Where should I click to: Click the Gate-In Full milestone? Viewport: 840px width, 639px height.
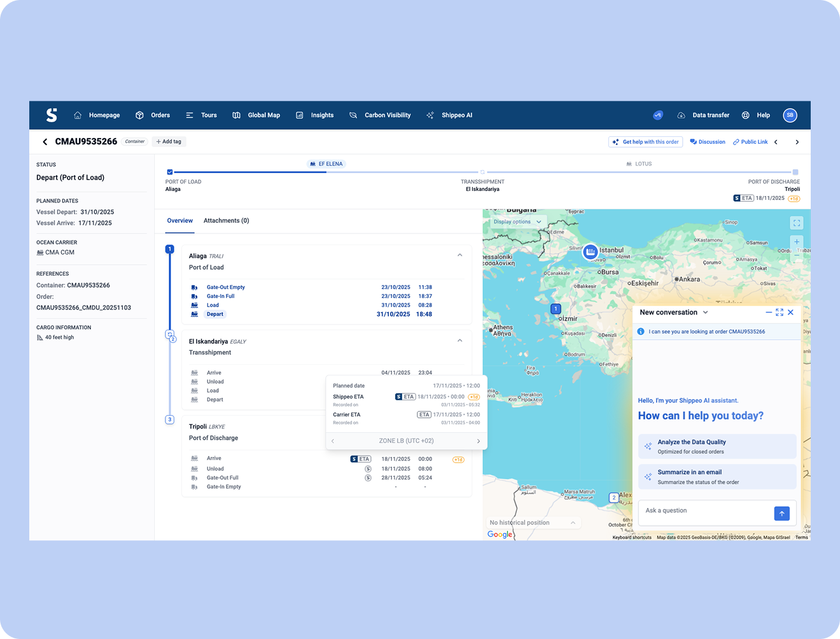click(x=220, y=296)
